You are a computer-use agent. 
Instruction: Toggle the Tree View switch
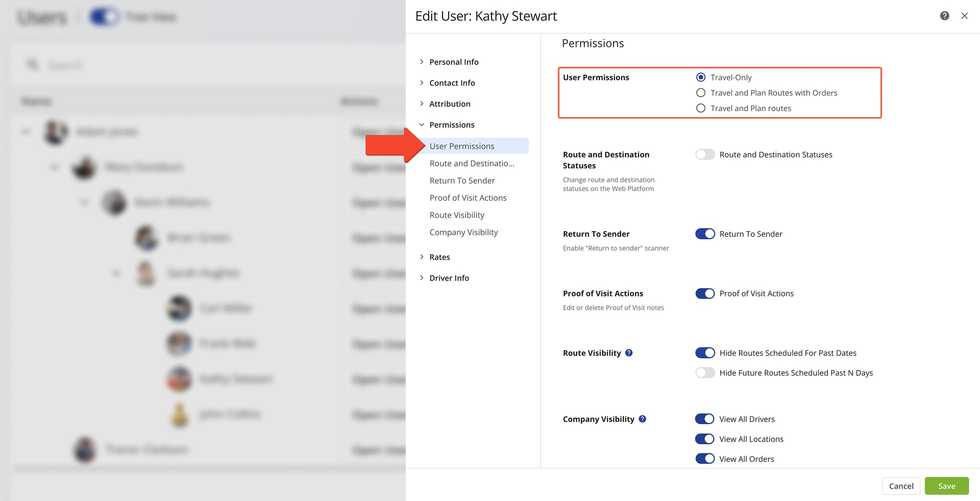pos(104,17)
